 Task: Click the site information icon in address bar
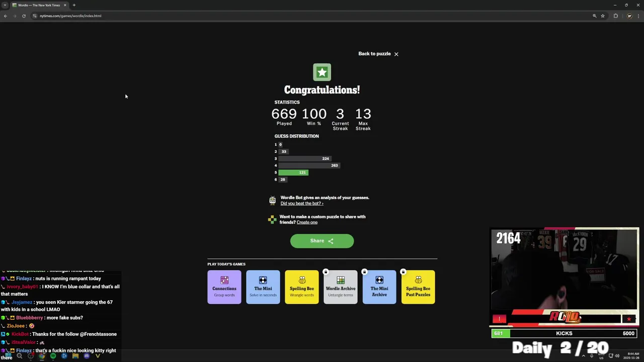point(35,16)
